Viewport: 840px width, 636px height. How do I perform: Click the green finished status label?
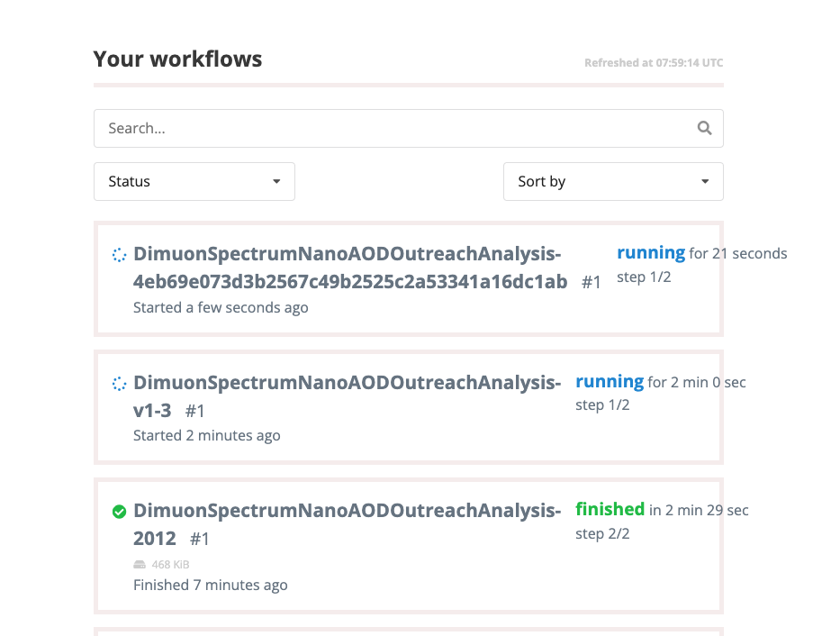610,509
